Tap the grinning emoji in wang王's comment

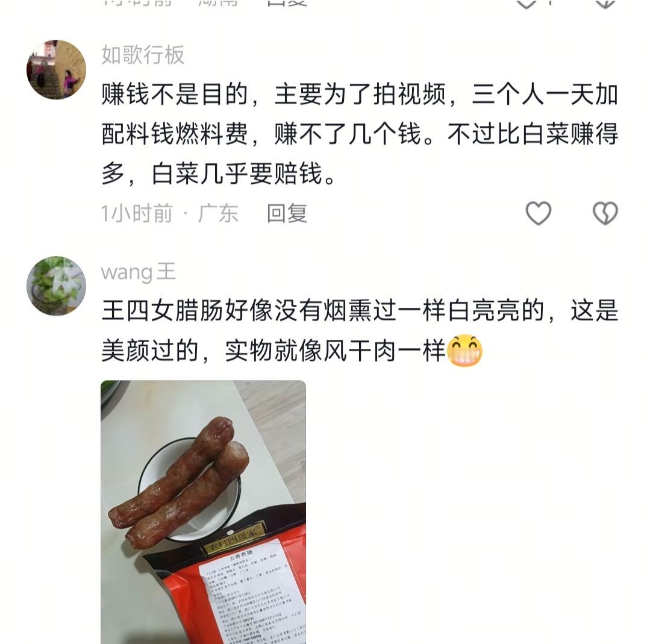464,351
